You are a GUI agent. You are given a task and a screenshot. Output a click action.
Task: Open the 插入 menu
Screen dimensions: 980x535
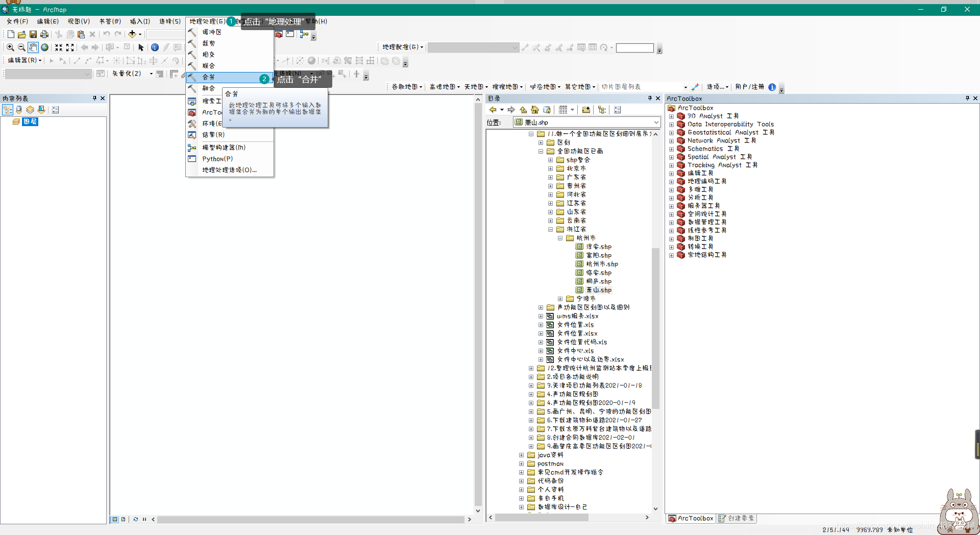(x=140, y=21)
